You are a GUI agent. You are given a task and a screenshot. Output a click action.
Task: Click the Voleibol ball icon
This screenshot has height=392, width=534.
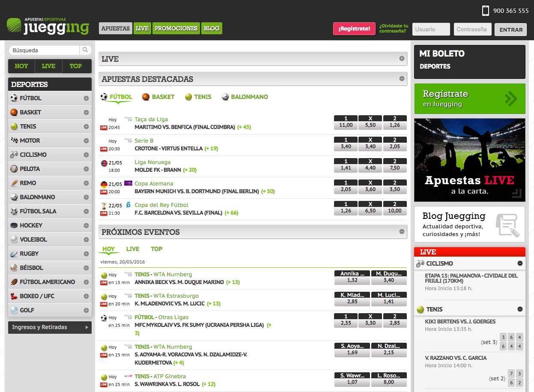pyautogui.click(x=14, y=239)
